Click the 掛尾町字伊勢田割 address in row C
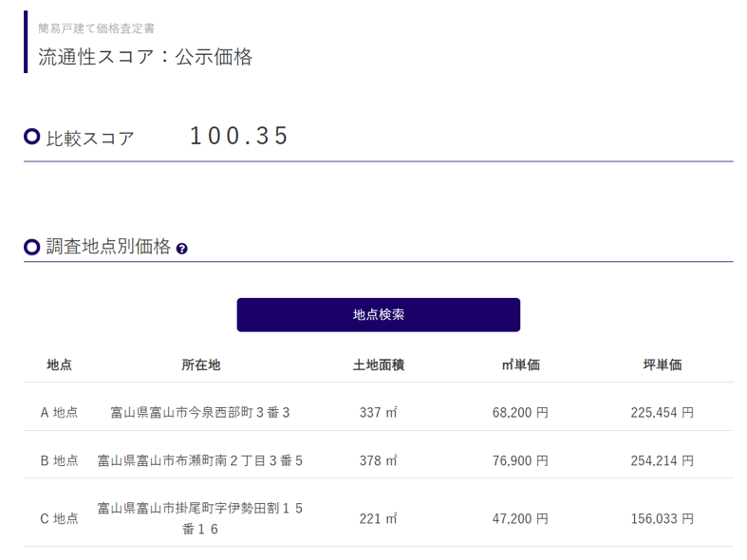Screen dimensions: 747x560 [200, 518]
